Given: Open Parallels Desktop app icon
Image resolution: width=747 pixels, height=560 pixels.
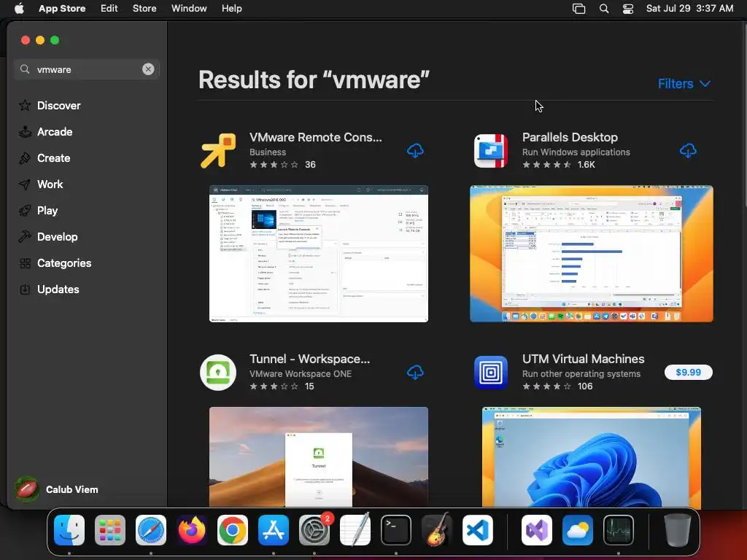Looking at the screenshot, I should [491, 151].
